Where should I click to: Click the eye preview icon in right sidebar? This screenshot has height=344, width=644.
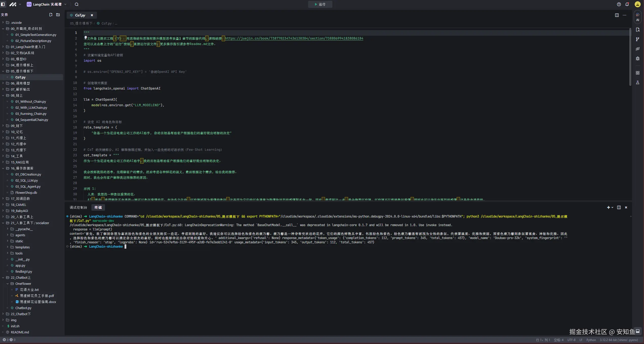pos(637,49)
